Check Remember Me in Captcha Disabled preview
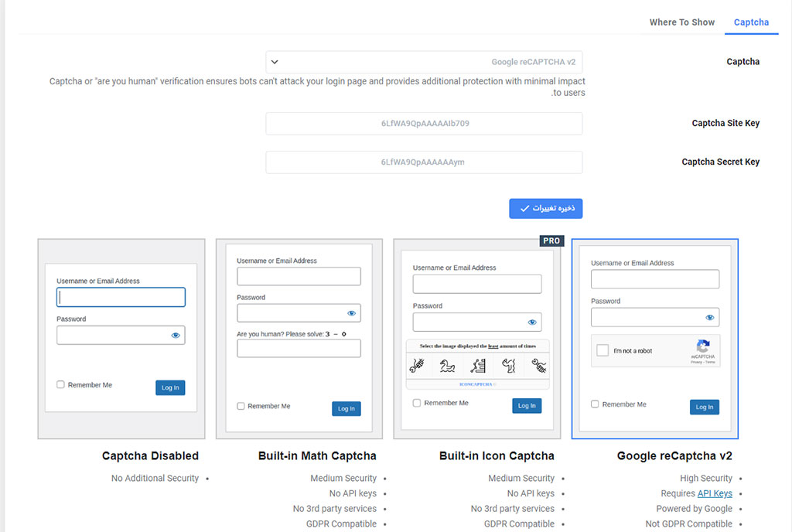This screenshot has width=792, height=532. (60, 384)
